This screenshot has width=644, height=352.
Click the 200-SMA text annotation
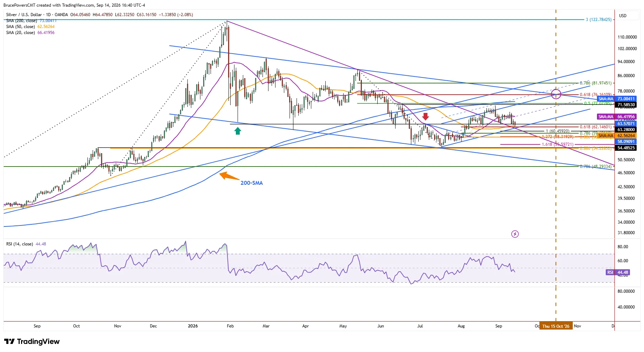[x=252, y=183]
